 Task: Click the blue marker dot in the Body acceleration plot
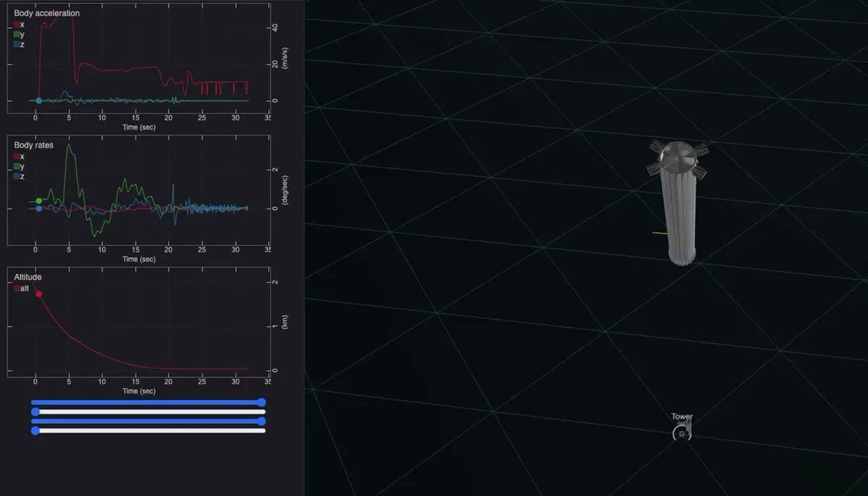pos(39,101)
